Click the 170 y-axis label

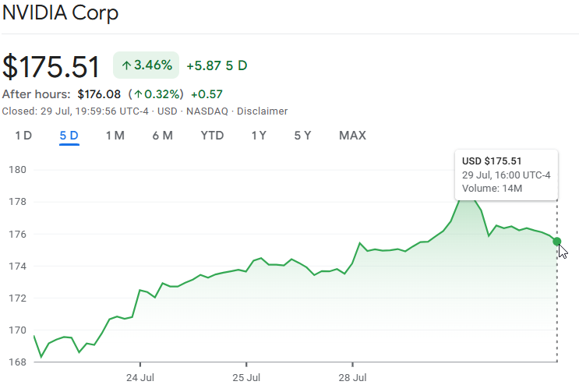(x=18, y=330)
